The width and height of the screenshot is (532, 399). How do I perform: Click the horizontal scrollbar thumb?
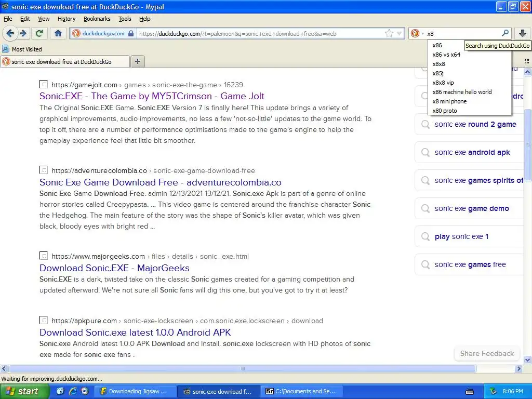tap(242, 368)
